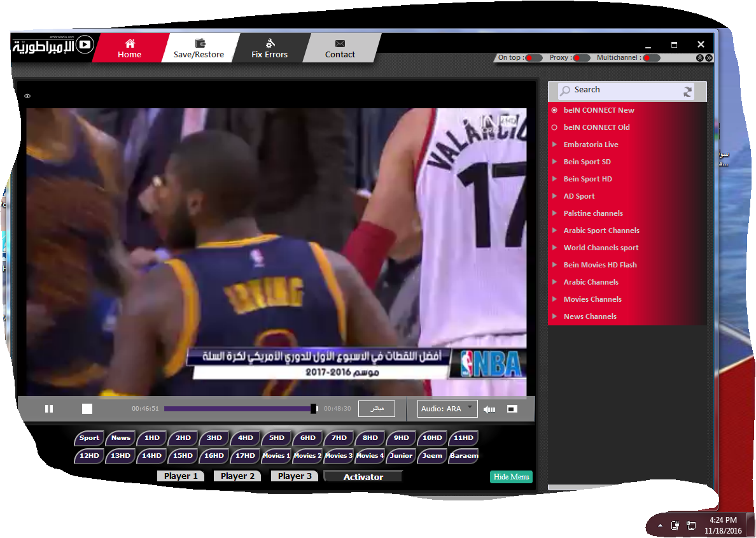Viewport: 756px width, 538px height.
Task: Click the magnifier search icon
Action: pyautogui.click(x=564, y=90)
